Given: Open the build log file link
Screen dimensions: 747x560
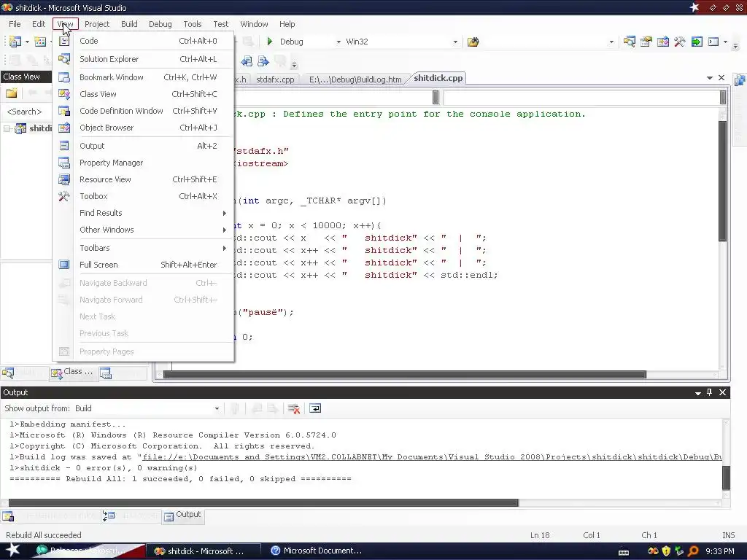Looking at the screenshot, I should click(432, 457).
